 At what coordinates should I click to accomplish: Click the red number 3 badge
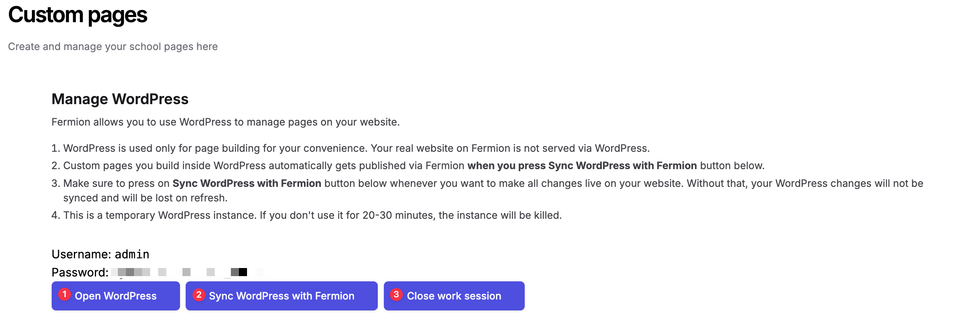pos(396,295)
